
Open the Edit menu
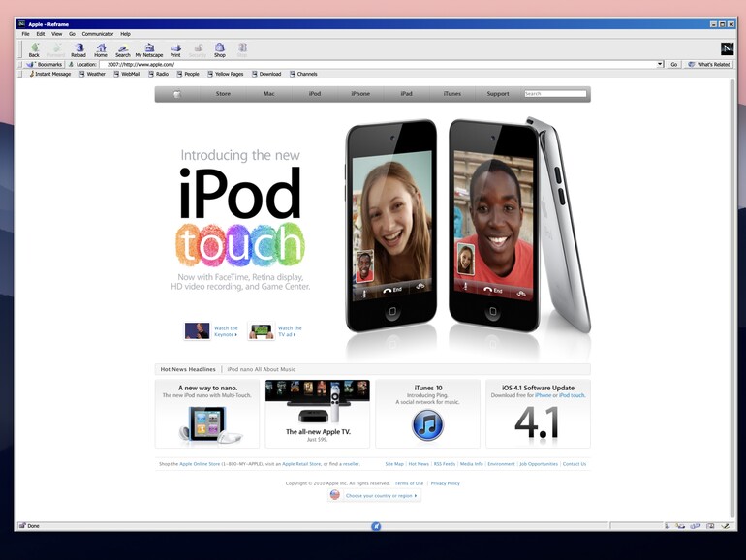point(41,34)
